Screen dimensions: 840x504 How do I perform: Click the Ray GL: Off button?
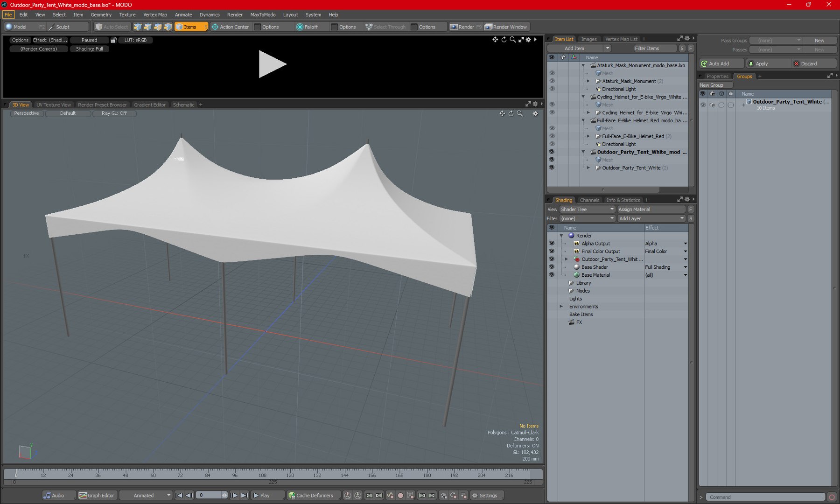(x=114, y=113)
